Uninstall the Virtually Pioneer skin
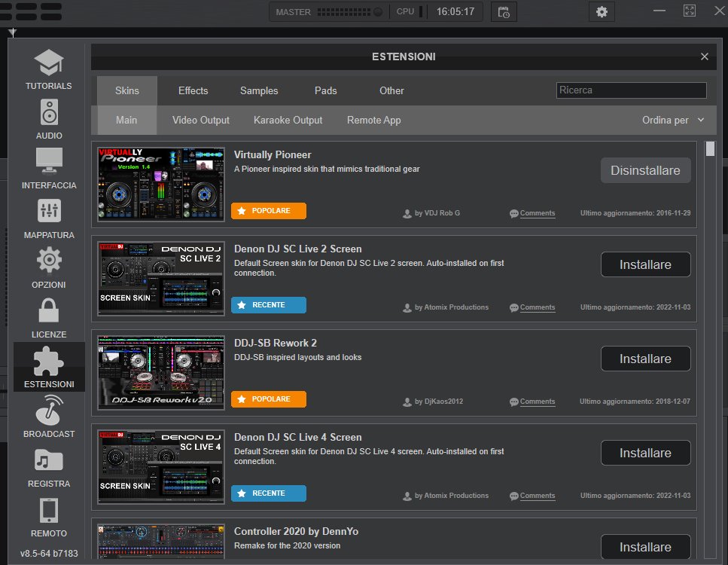This screenshot has width=728, height=565. [645, 170]
